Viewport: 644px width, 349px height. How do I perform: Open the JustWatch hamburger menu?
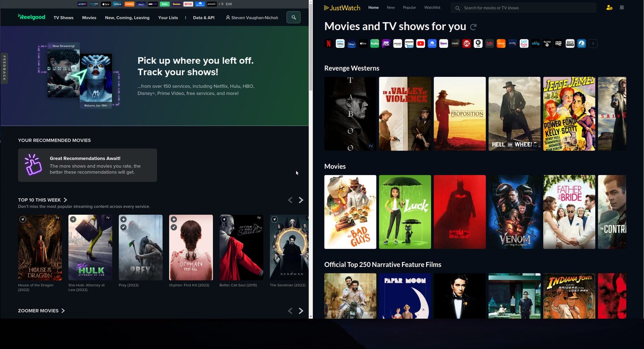[622, 8]
